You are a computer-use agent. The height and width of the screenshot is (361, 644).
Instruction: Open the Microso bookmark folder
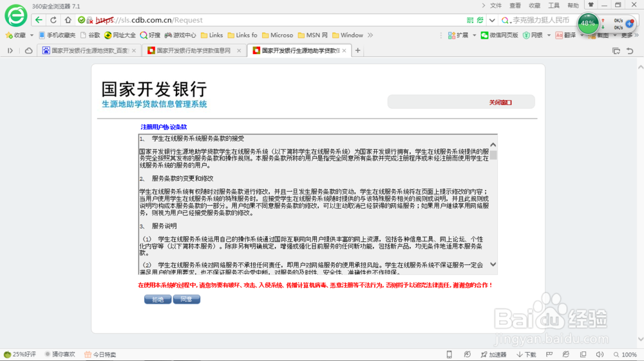[x=278, y=35]
